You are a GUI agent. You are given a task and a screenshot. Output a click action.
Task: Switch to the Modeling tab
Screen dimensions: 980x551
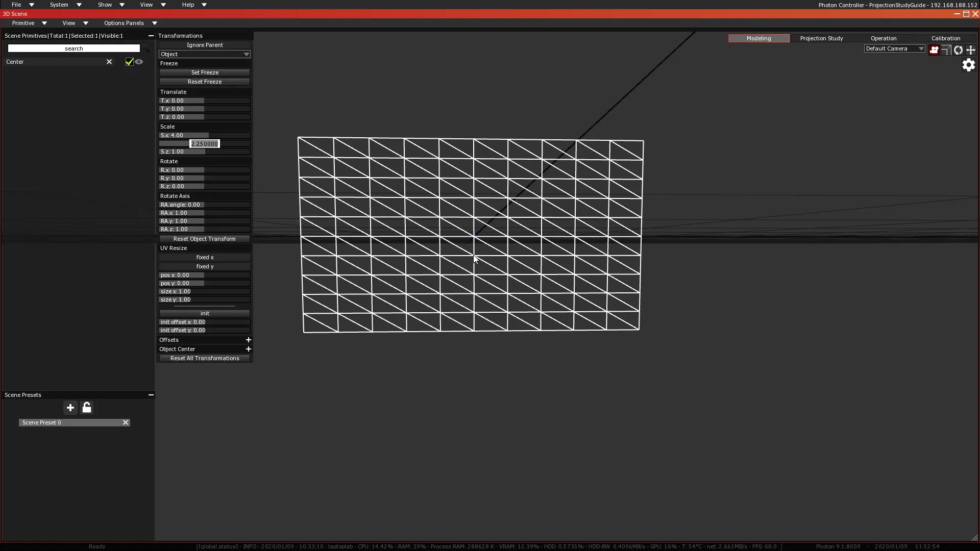[x=758, y=38]
